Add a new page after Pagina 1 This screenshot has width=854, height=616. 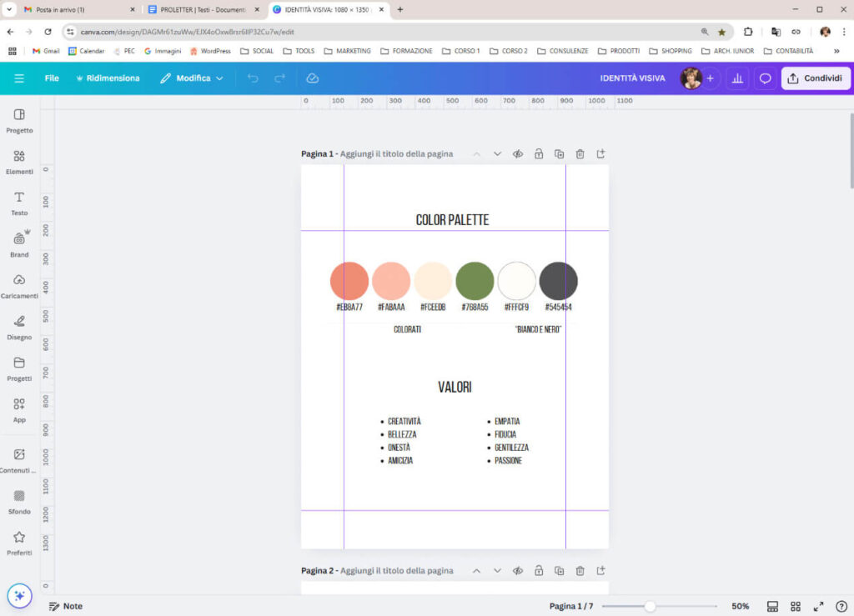600,154
